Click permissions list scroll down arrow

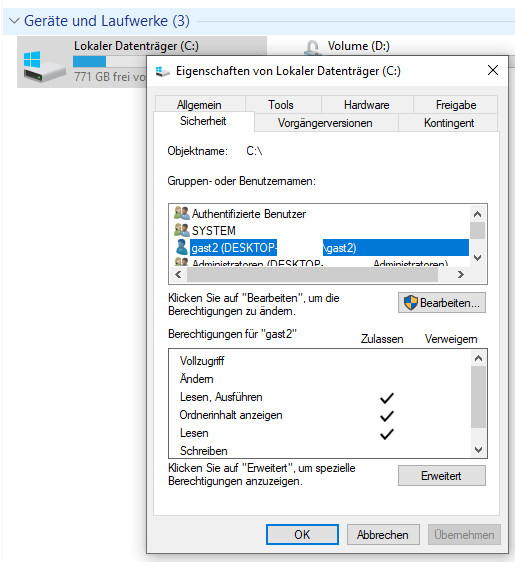tap(478, 449)
